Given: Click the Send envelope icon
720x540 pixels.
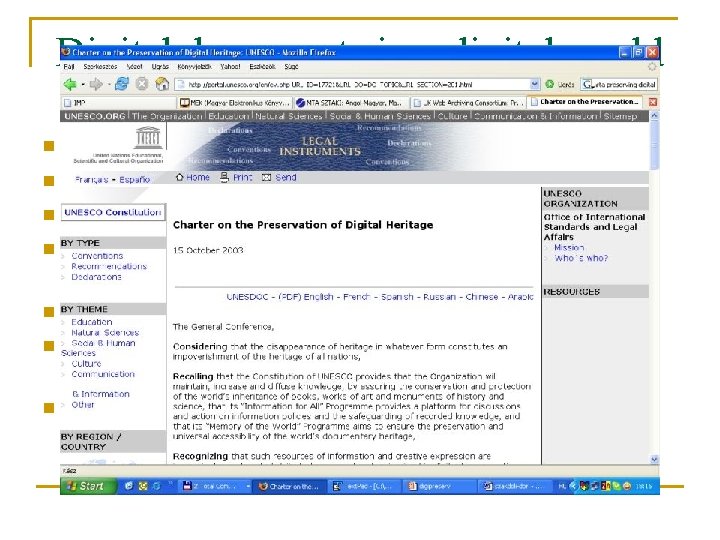Looking at the screenshot, I should coord(266,178).
